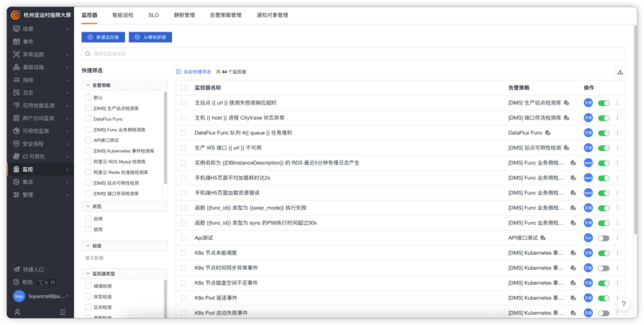Viewport: 644px width, 325px height.
Task: Click the export download icon above the table
Action: 620,72
